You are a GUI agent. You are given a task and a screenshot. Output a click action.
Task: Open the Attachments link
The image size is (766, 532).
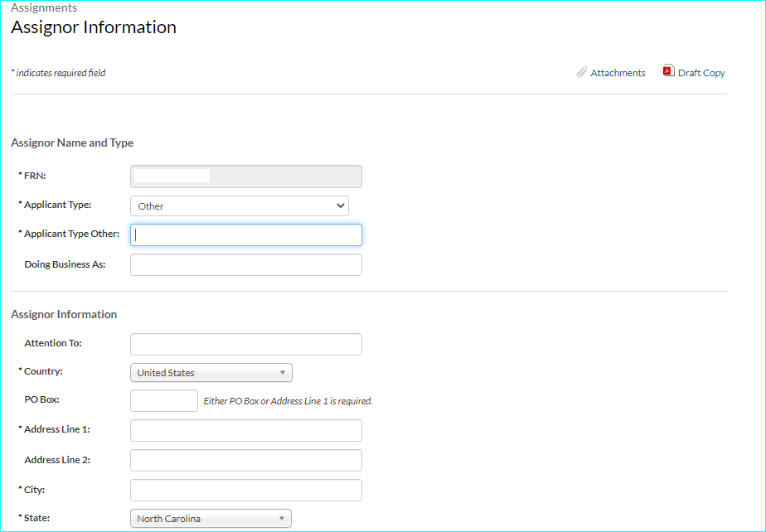(618, 73)
